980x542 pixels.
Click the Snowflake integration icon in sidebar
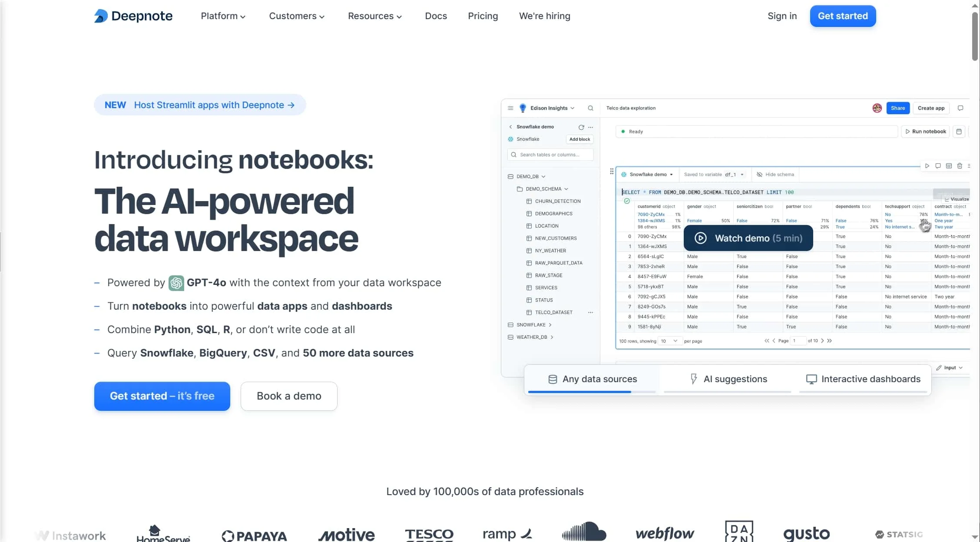(511, 139)
